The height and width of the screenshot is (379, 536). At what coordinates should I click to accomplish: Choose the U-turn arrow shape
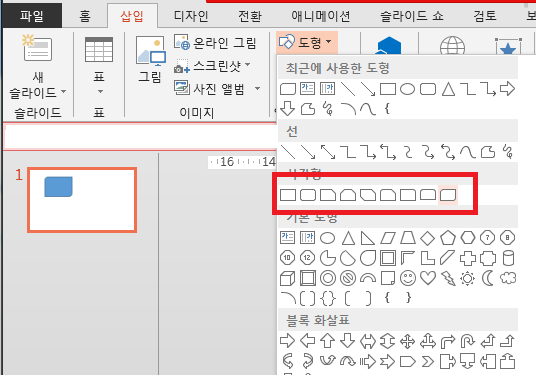[468, 341]
